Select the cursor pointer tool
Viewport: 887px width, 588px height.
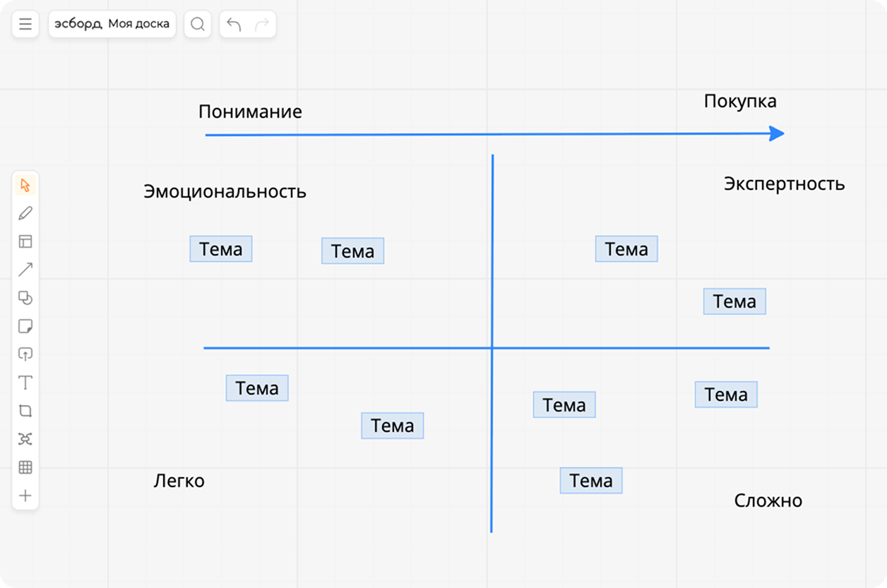coord(25,186)
